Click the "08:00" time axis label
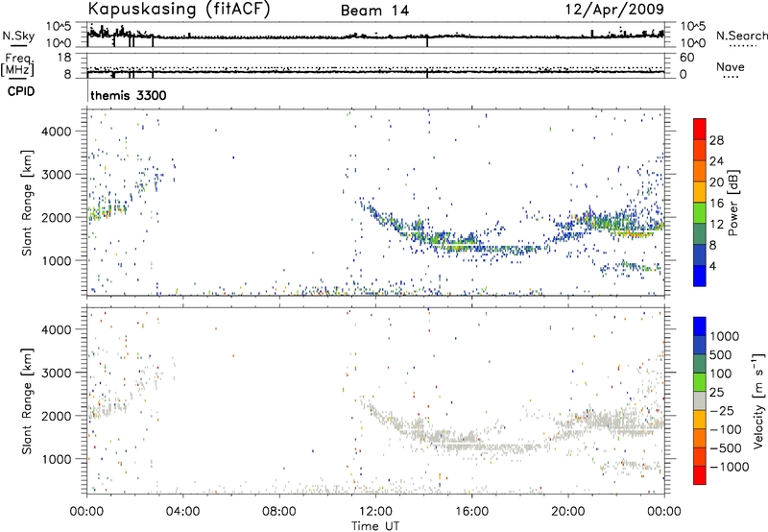The width and height of the screenshot is (768, 532). pyautogui.click(x=279, y=512)
